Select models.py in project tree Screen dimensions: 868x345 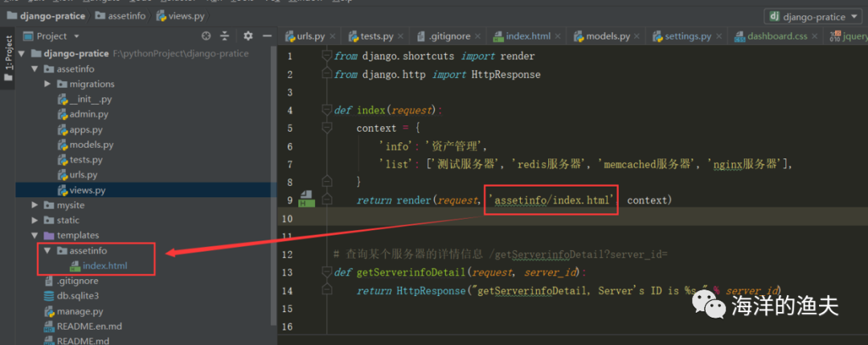click(x=85, y=145)
